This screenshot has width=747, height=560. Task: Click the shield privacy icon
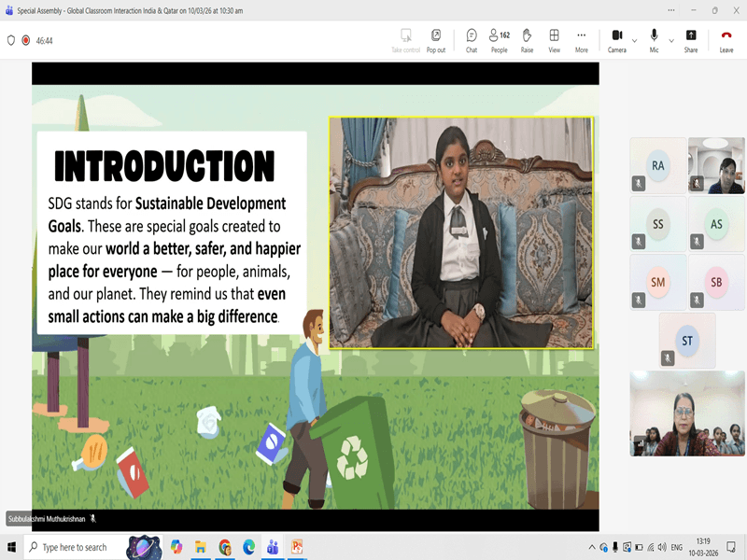[11, 41]
